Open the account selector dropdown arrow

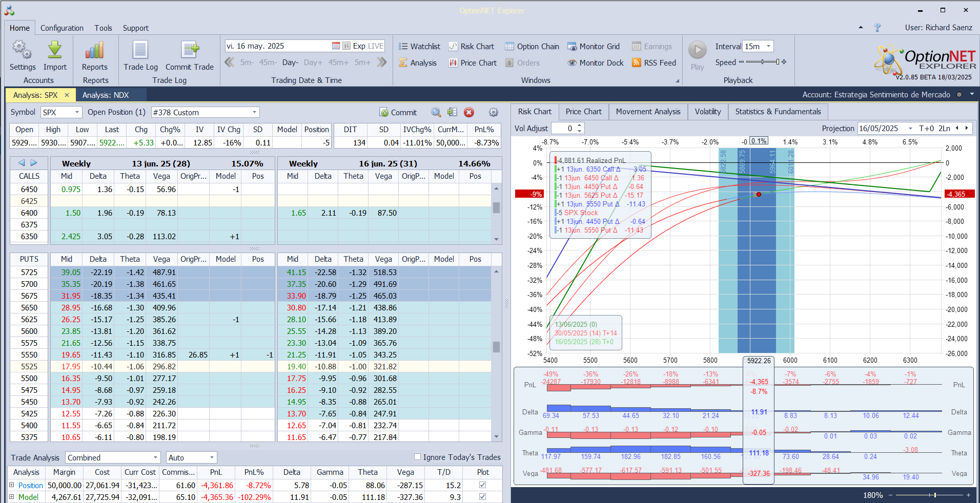[972, 95]
